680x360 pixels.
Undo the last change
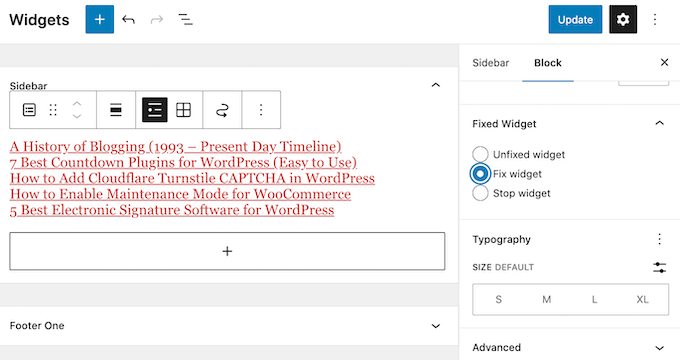click(x=128, y=20)
